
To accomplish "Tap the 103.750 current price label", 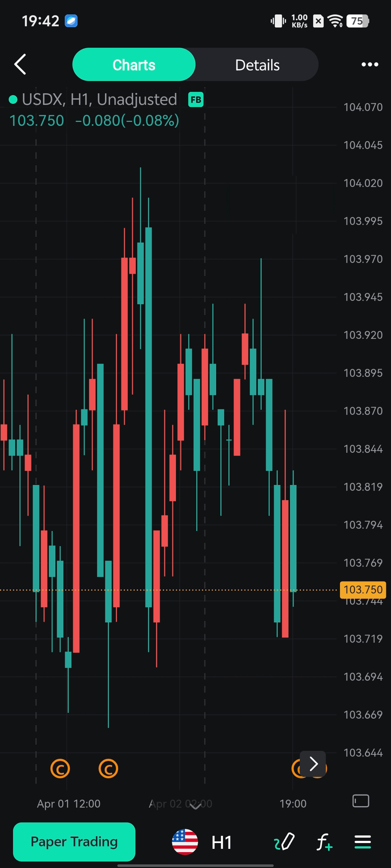I will point(363,590).
